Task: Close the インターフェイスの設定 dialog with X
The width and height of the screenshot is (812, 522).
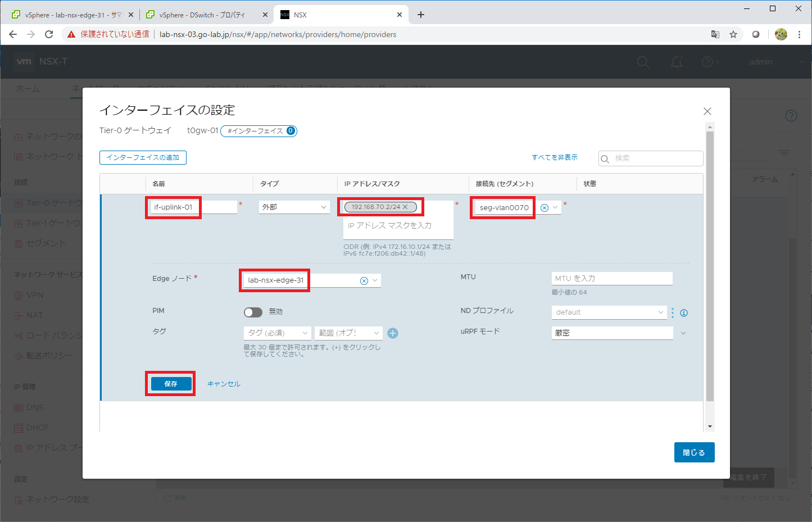Action: [x=707, y=111]
